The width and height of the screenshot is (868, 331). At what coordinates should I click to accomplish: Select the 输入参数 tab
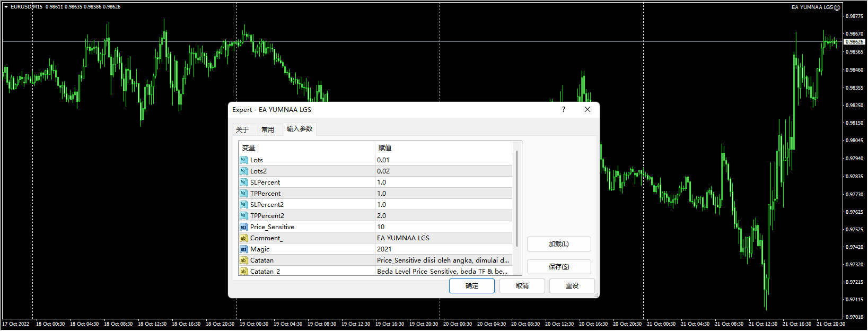point(300,129)
